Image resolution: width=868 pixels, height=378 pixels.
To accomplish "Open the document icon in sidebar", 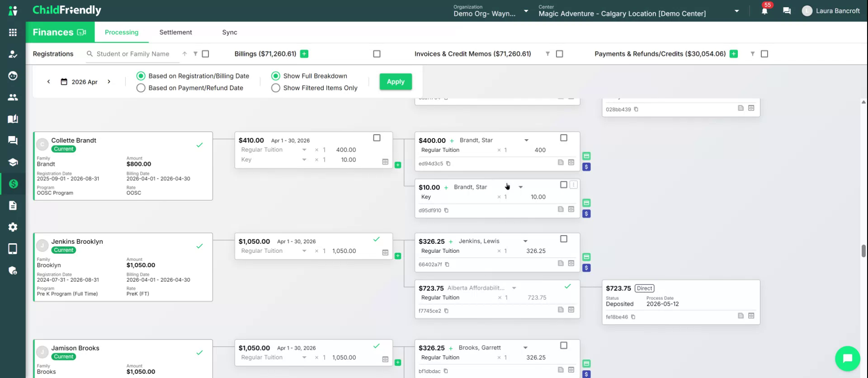I will pos(13,206).
